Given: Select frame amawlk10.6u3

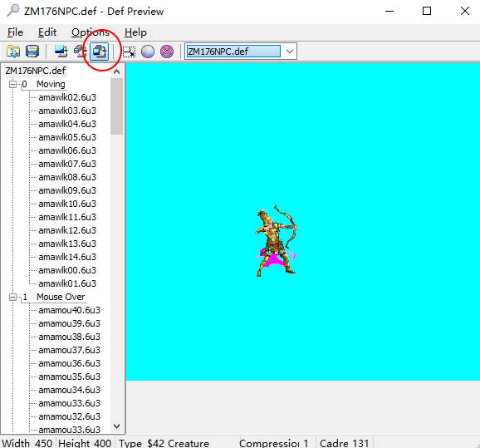Looking at the screenshot, I should (x=67, y=204).
